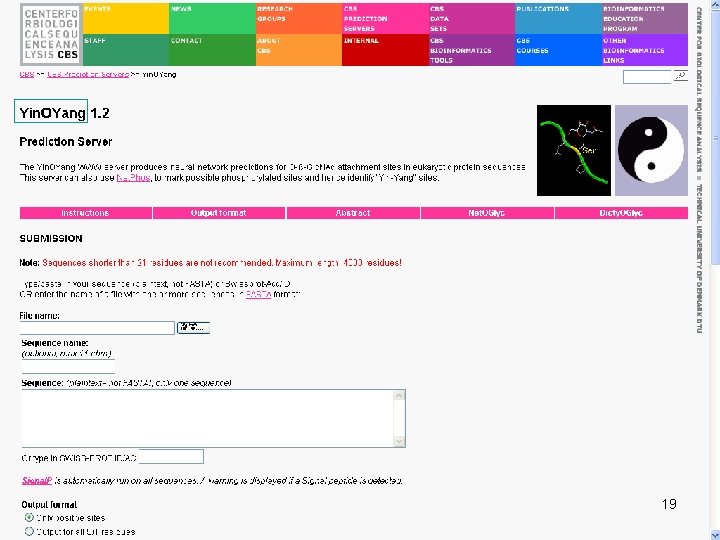Open OTHER BIOINFORMATICS LINKS tile
The height and width of the screenshot is (540, 720).
pos(645,50)
